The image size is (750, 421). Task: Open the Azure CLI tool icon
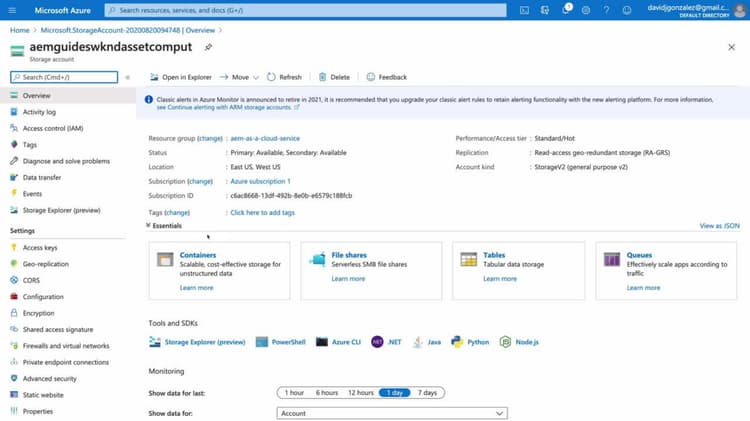[322, 342]
